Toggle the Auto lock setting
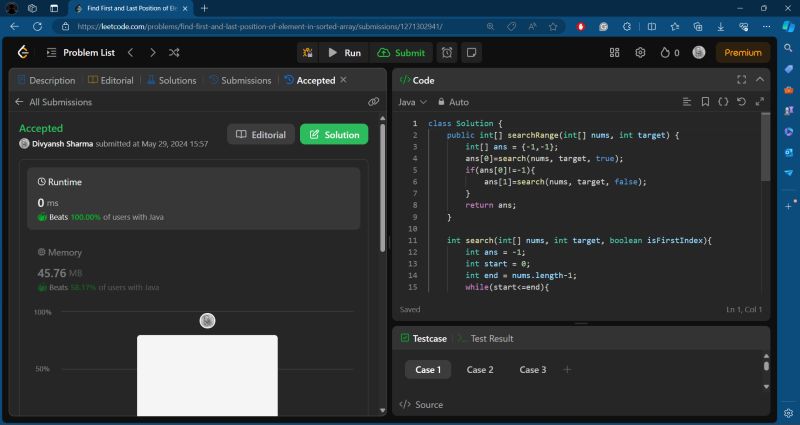The width and height of the screenshot is (800, 425). (x=452, y=102)
